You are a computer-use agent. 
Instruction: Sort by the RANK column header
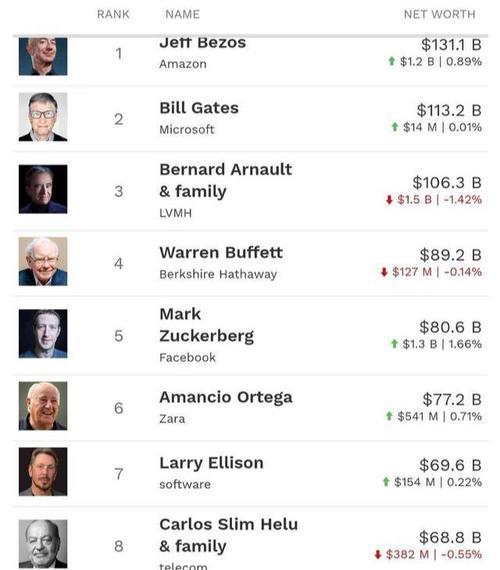pyautogui.click(x=113, y=15)
